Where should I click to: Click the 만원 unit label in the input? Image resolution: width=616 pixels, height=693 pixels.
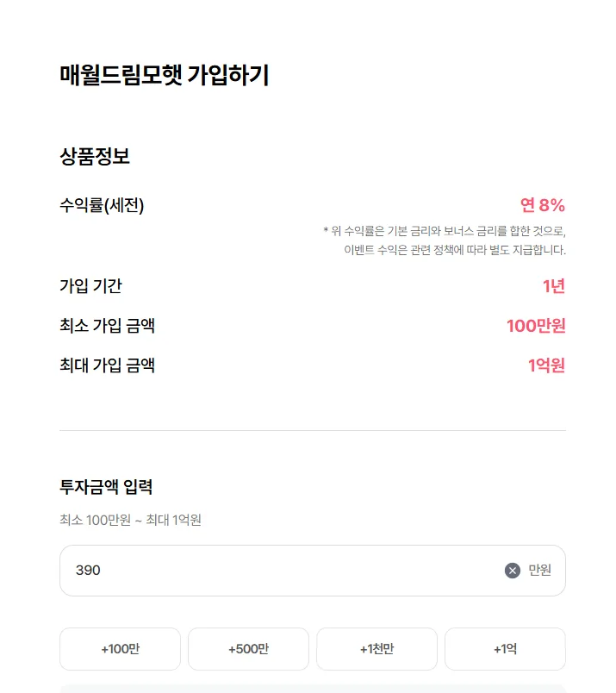coord(539,571)
